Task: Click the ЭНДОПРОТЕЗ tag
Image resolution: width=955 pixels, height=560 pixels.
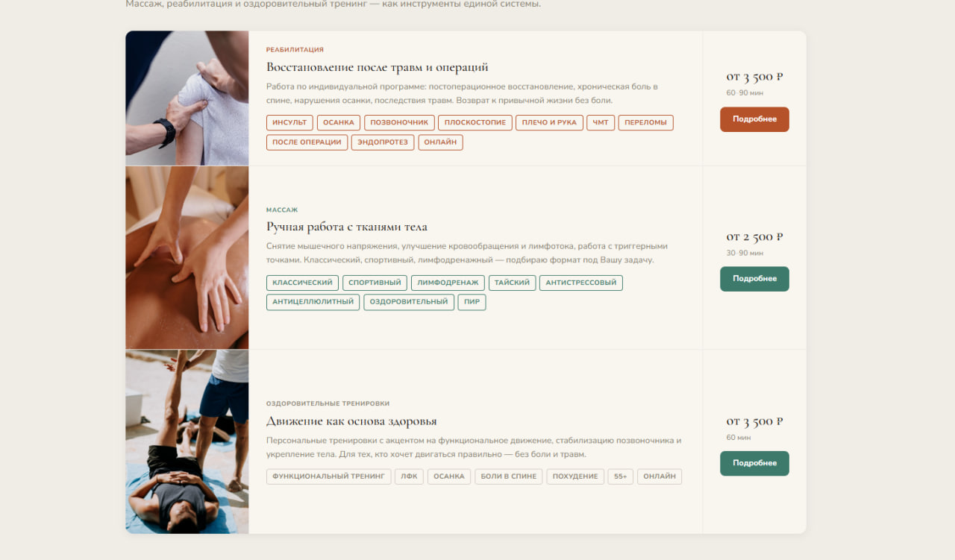Action: (x=383, y=142)
